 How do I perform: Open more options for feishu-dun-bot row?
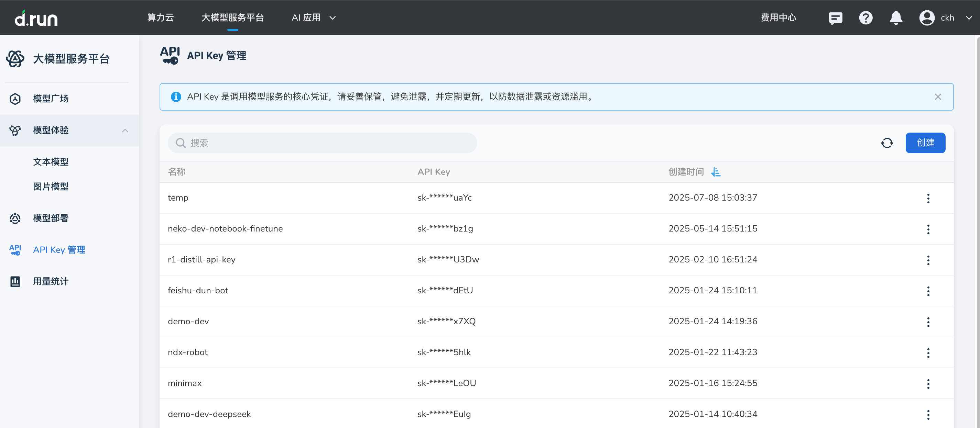[x=928, y=291]
